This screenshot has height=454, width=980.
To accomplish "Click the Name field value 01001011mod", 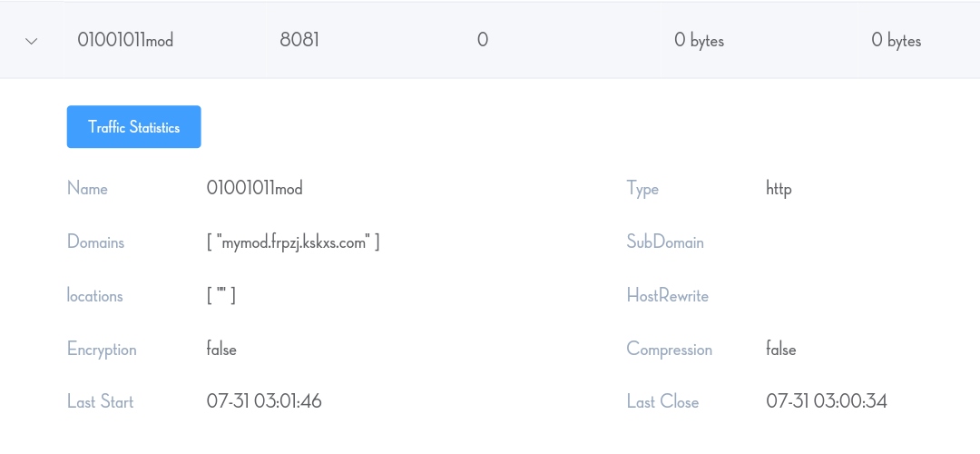I will tap(254, 188).
